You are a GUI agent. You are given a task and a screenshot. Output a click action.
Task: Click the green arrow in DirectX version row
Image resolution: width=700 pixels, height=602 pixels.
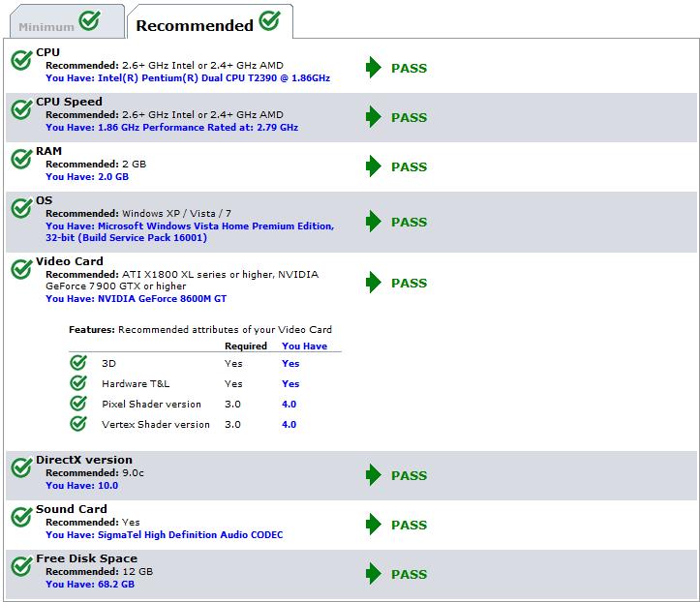coord(373,475)
